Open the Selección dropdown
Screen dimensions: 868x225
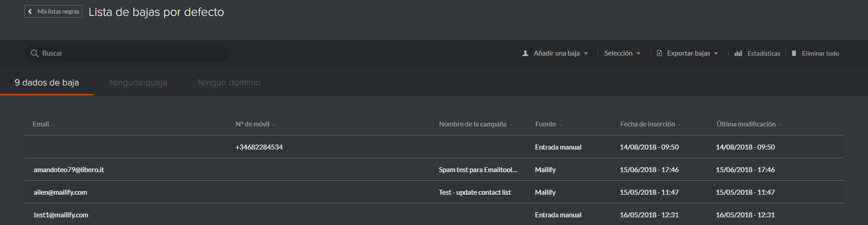[x=623, y=53]
